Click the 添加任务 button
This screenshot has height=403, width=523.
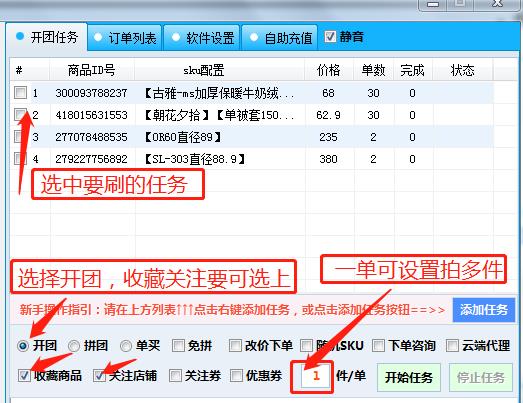pyautogui.click(x=484, y=310)
